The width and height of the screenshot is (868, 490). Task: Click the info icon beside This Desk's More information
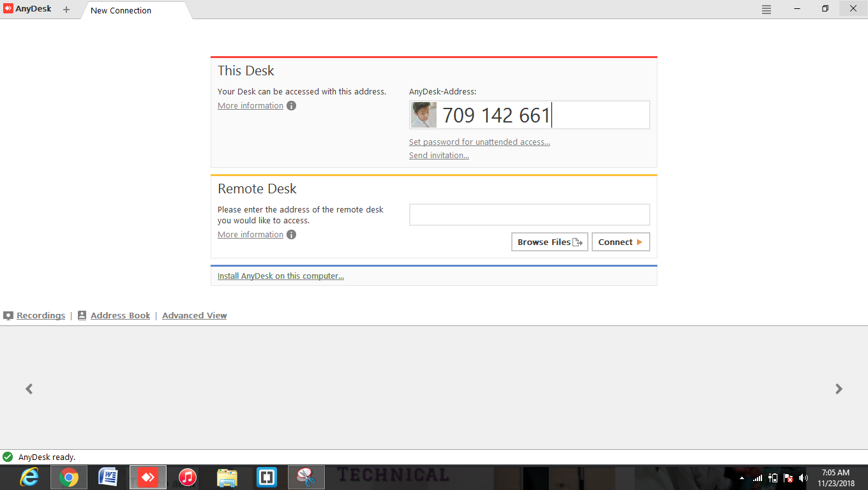coord(291,105)
